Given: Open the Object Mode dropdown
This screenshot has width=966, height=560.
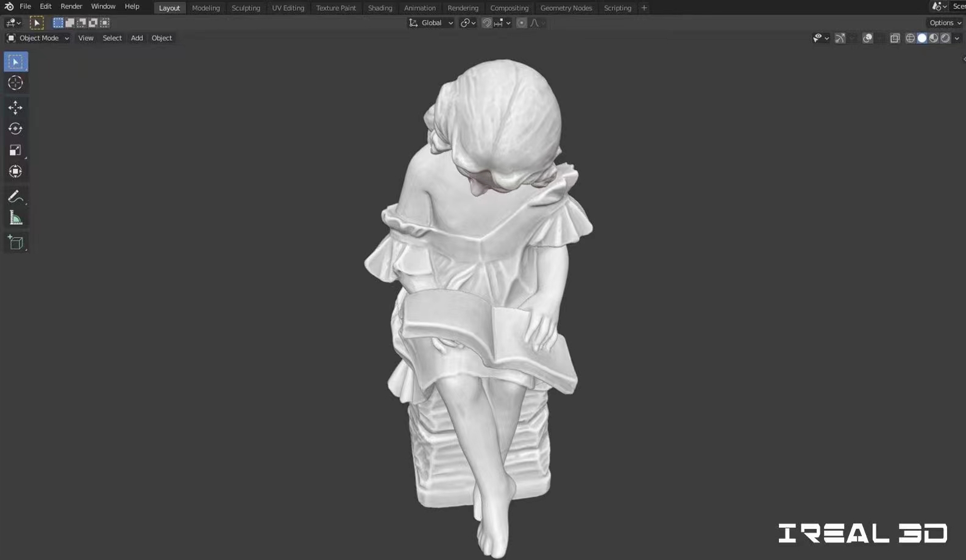Looking at the screenshot, I should 38,38.
